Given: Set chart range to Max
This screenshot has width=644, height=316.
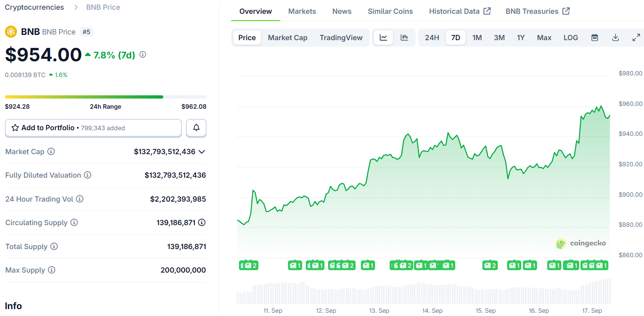Looking at the screenshot, I should pyautogui.click(x=544, y=38).
